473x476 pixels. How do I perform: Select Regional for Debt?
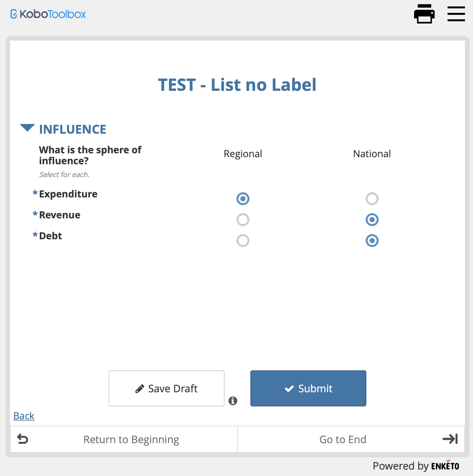[243, 241]
